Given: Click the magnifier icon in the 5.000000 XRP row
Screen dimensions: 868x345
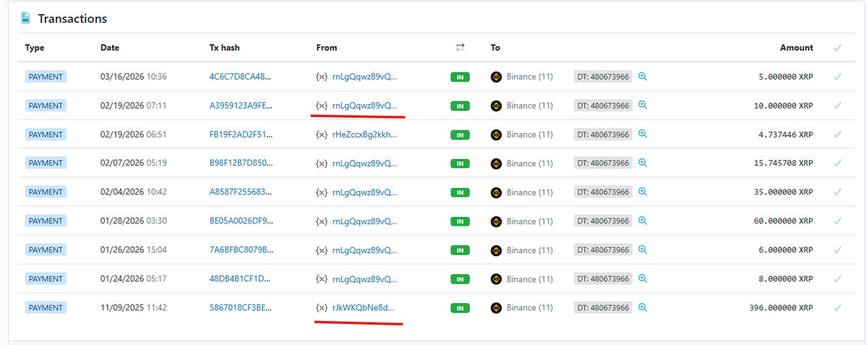Looking at the screenshot, I should [x=643, y=76].
